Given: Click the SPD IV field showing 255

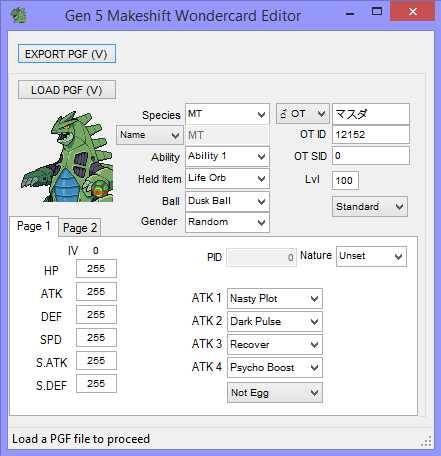Looking at the screenshot, I should tap(96, 338).
